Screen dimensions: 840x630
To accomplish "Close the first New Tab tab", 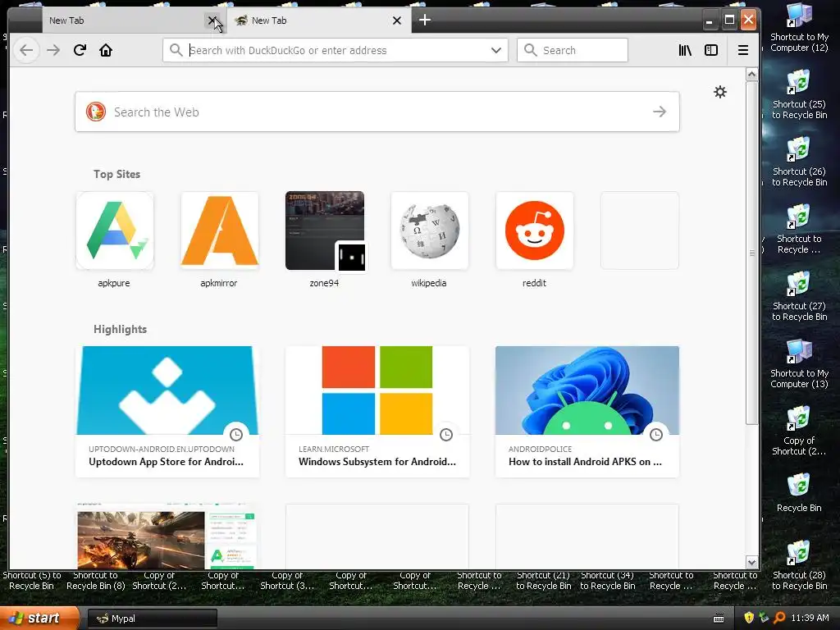I will click(x=212, y=21).
